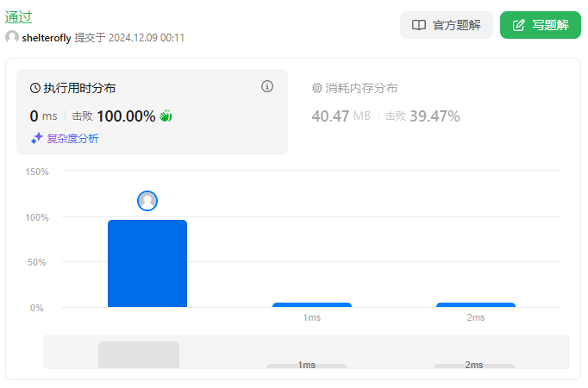This screenshot has height=388, width=588.
Task: Click the 2ms x-axis label under the chart
Action: [x=476, y=317]
